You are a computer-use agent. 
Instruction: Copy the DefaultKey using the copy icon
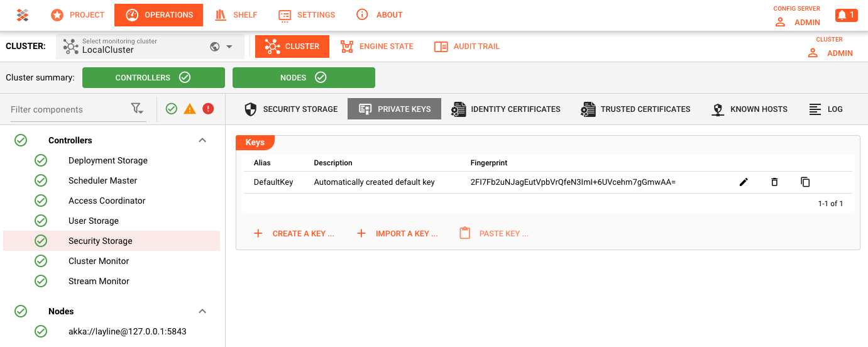coord(805,182)
